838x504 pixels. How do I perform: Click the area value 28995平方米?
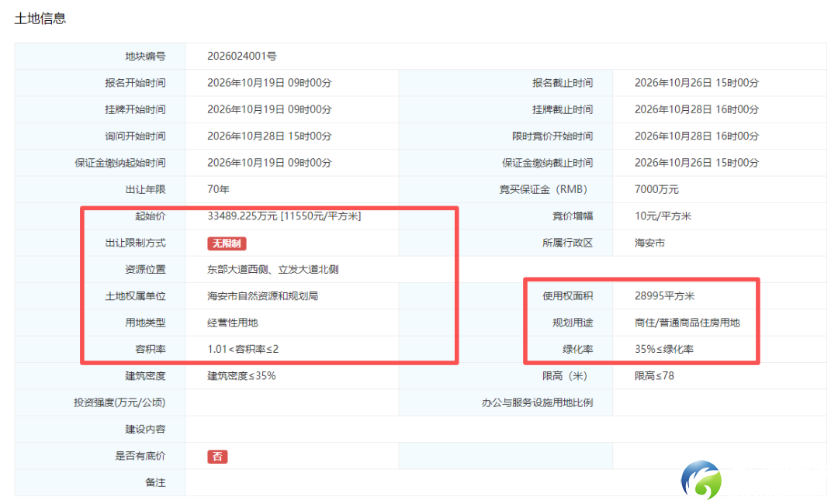(x=665, y=296)
